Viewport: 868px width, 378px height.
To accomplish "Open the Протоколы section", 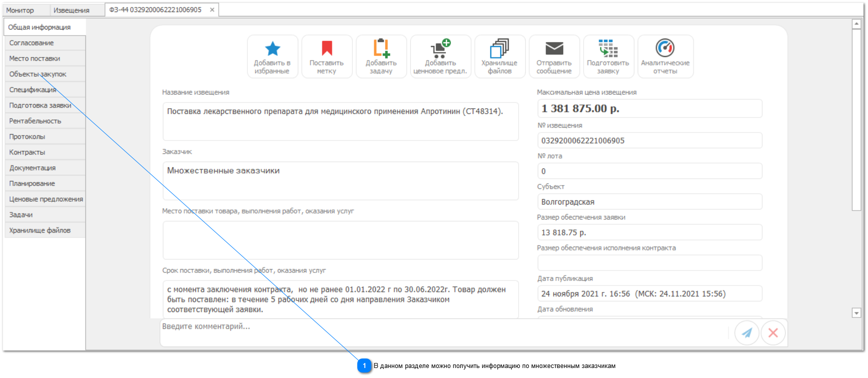I will point(45,136).
